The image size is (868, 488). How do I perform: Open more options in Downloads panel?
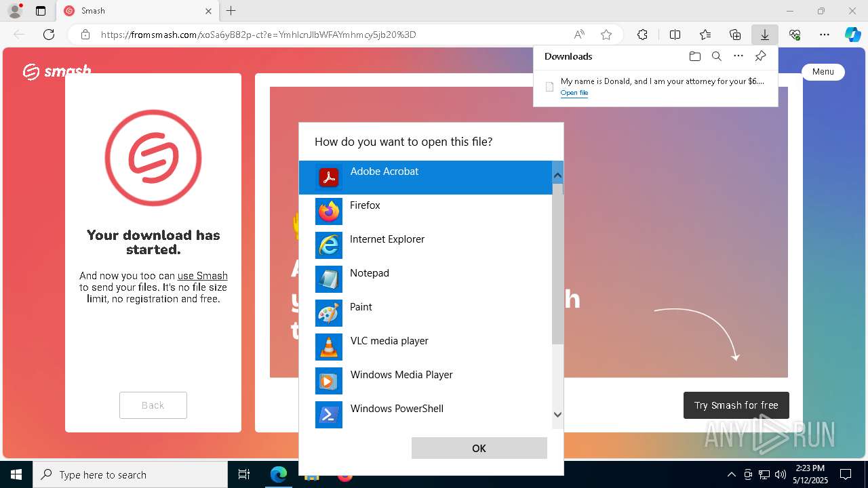click(738, 56)
